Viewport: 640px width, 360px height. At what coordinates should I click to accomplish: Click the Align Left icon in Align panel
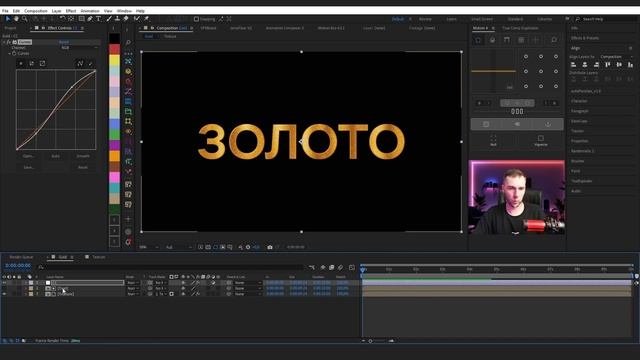573,64
